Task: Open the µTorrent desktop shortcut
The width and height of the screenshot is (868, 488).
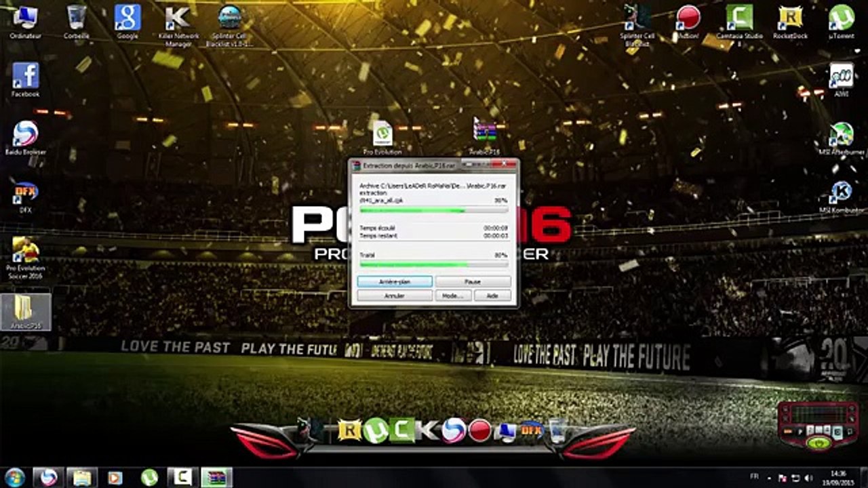Action: click(x=842, y=20)
